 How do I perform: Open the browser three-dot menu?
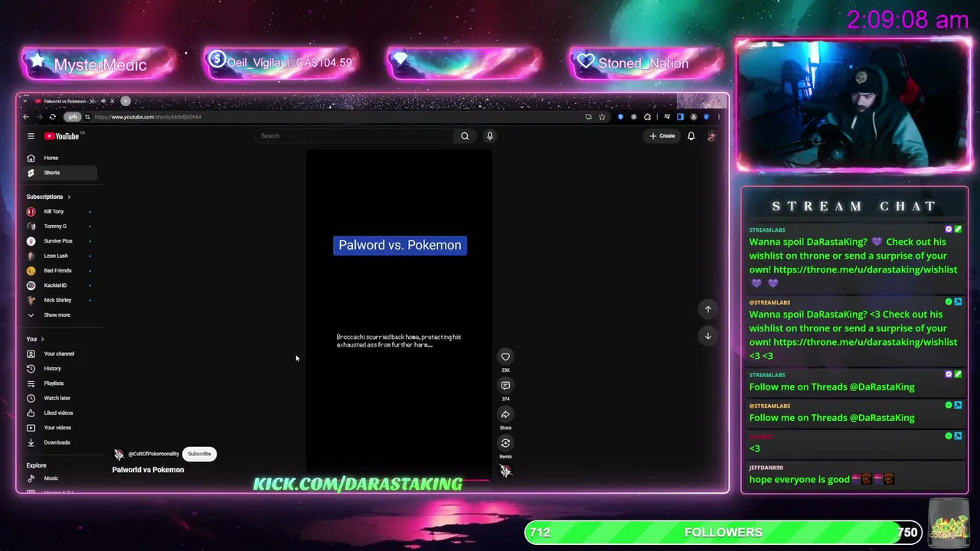(x=718, y=117)
